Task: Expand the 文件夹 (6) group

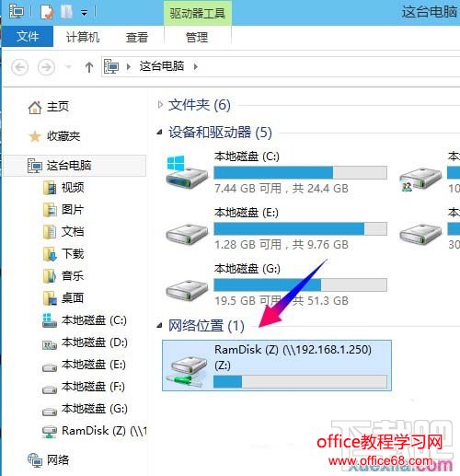Action: pos(160,105)
